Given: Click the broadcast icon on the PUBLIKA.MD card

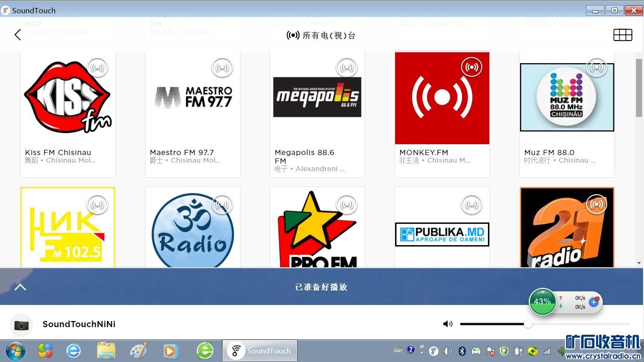Looking at the screenshot, I should point(471,205).
